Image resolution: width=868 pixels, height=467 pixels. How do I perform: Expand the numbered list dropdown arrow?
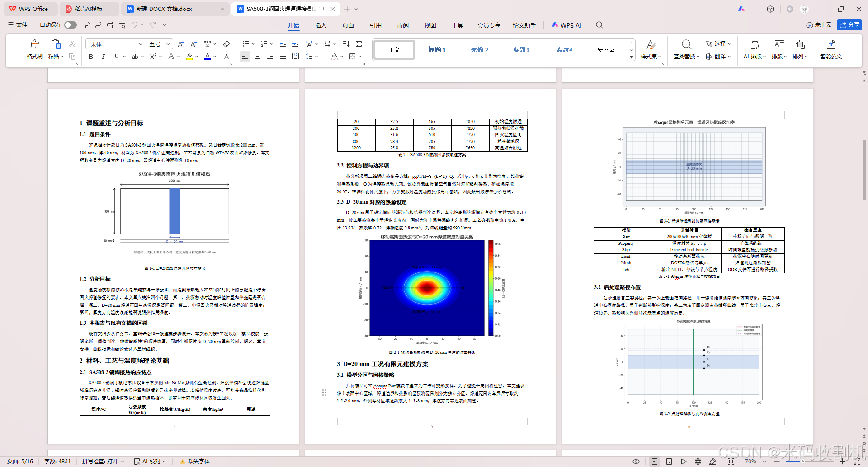coord(271,44)
